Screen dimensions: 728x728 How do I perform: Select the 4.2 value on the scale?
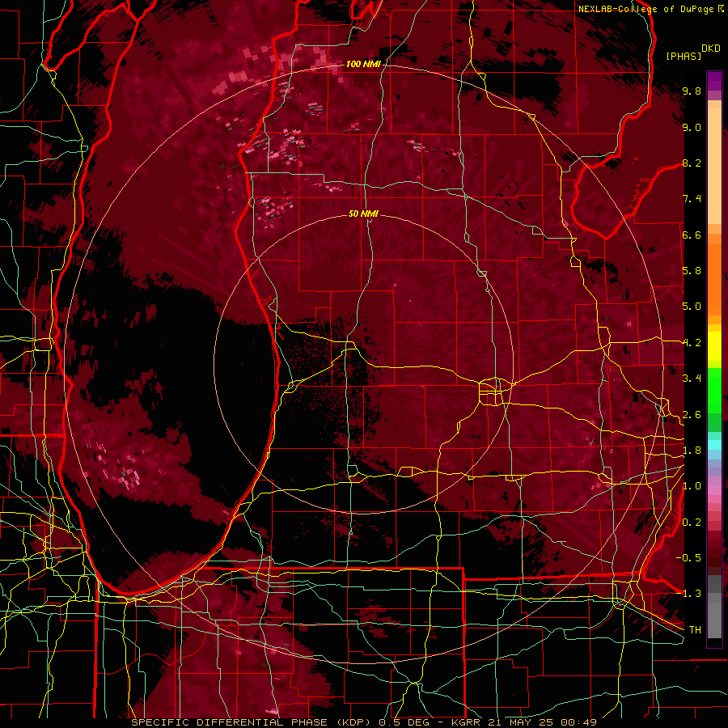coord(692,343)
